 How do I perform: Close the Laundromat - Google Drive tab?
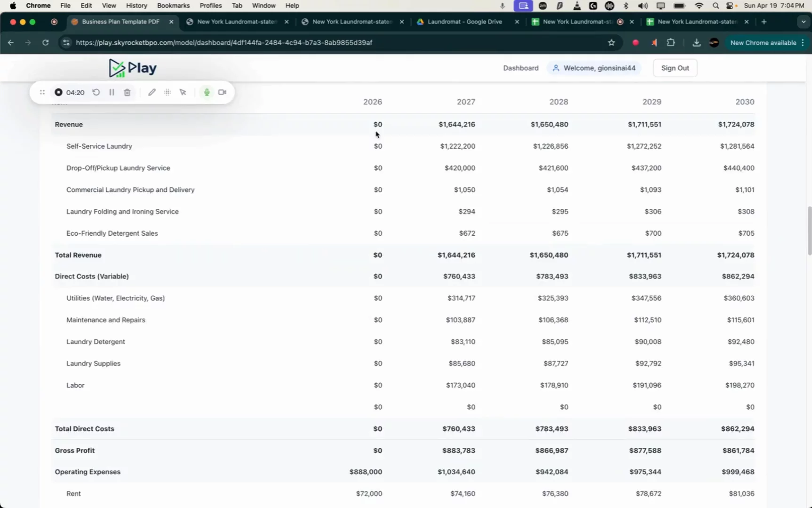click(517, 22)
